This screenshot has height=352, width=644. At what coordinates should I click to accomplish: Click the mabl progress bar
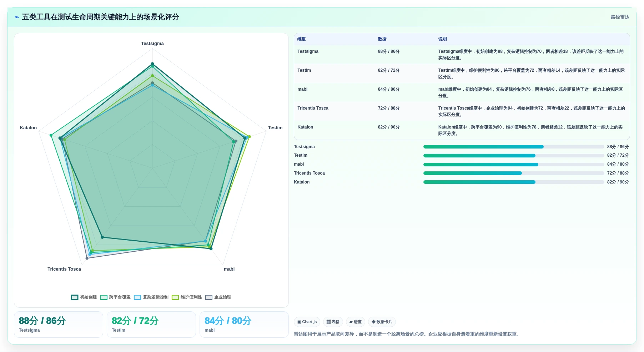513,165
